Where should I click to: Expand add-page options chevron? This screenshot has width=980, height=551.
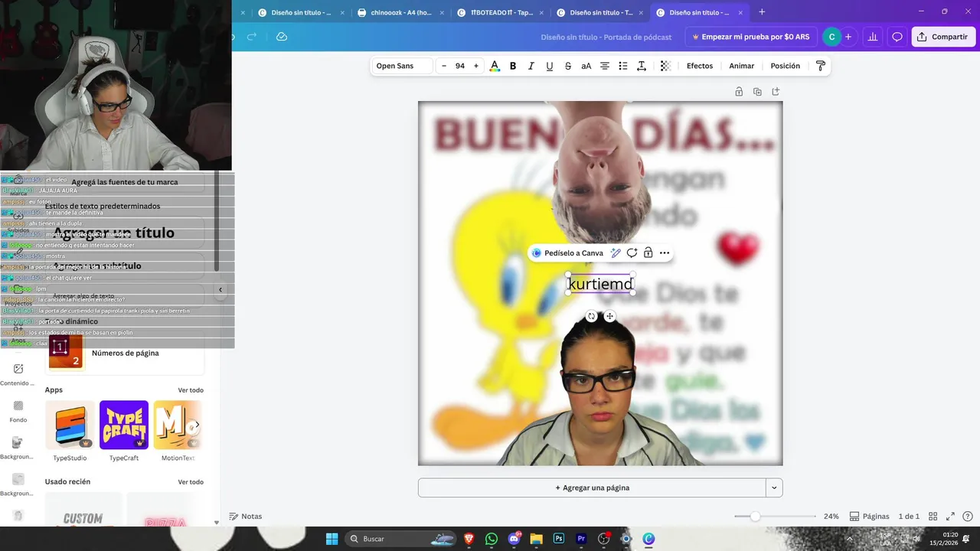coord(774,487)
